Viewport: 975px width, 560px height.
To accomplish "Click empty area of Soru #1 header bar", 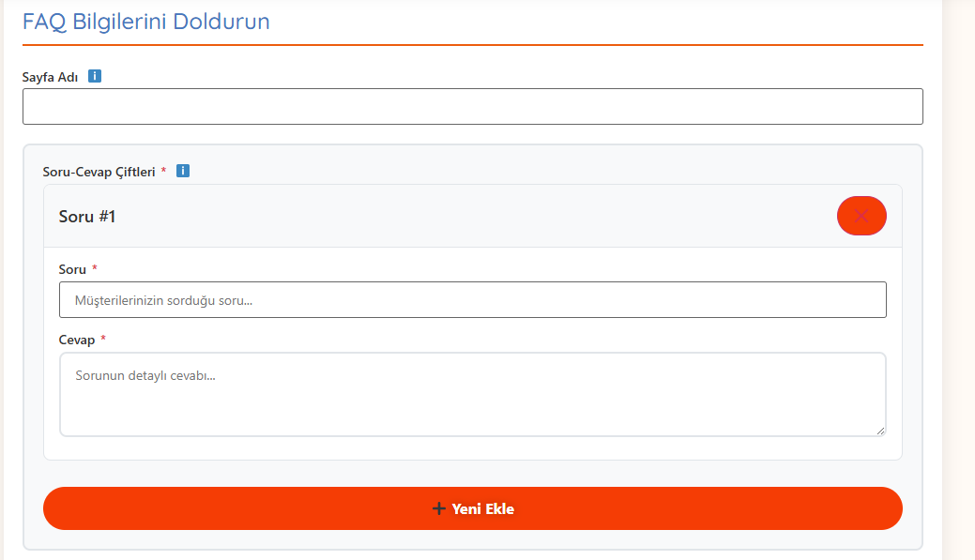I will click(x=469, y=217).
